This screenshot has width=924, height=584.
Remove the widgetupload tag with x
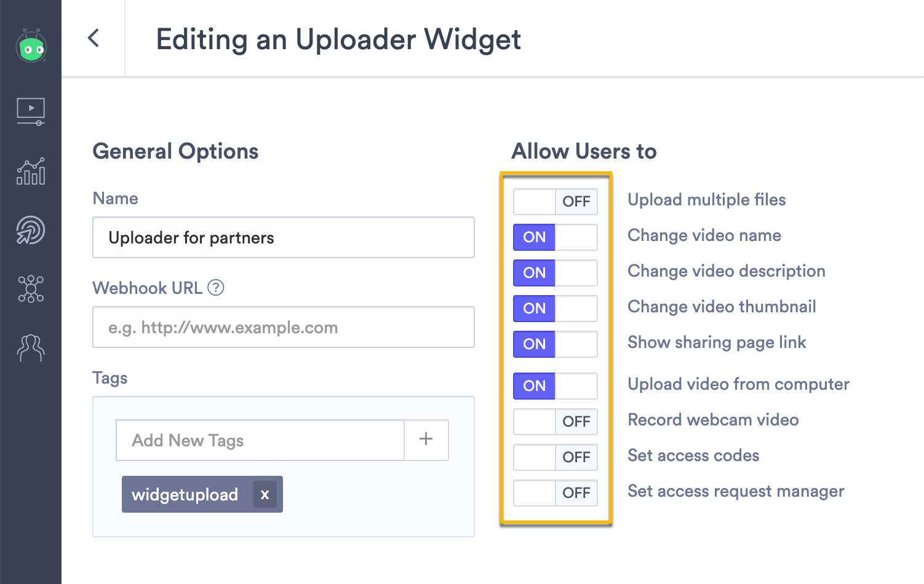pos(265,494)
